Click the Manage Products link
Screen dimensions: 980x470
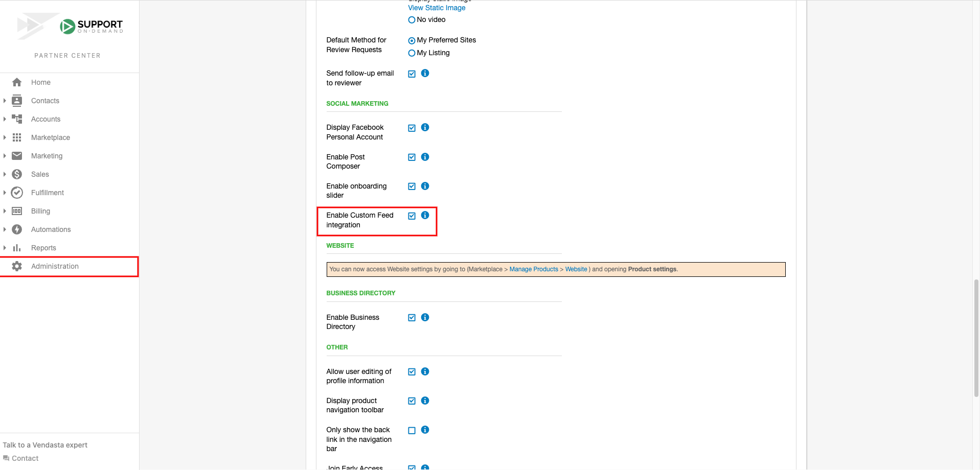tap(534, 269)
